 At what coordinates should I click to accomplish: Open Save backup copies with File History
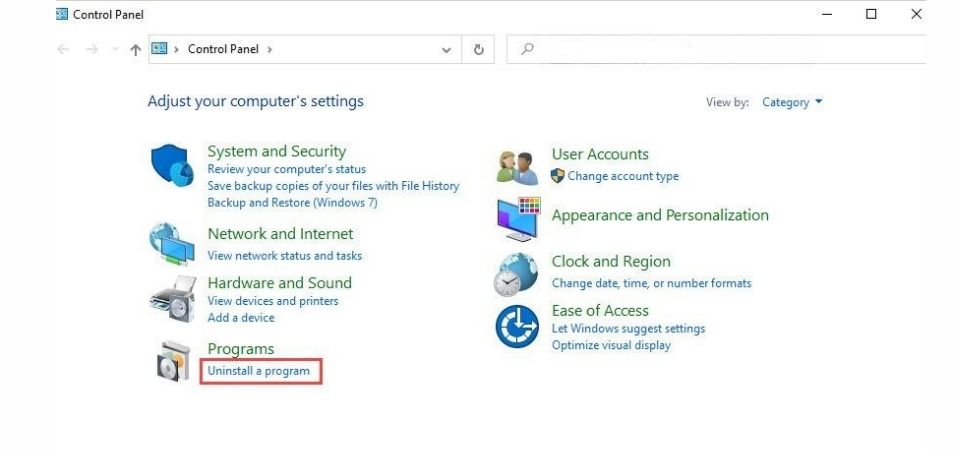point(333,186)
